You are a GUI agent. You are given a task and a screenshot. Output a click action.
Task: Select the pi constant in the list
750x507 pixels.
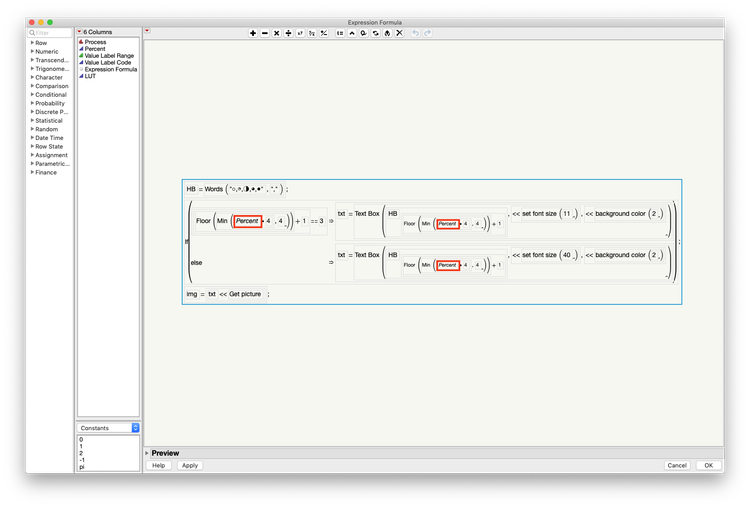82,467
